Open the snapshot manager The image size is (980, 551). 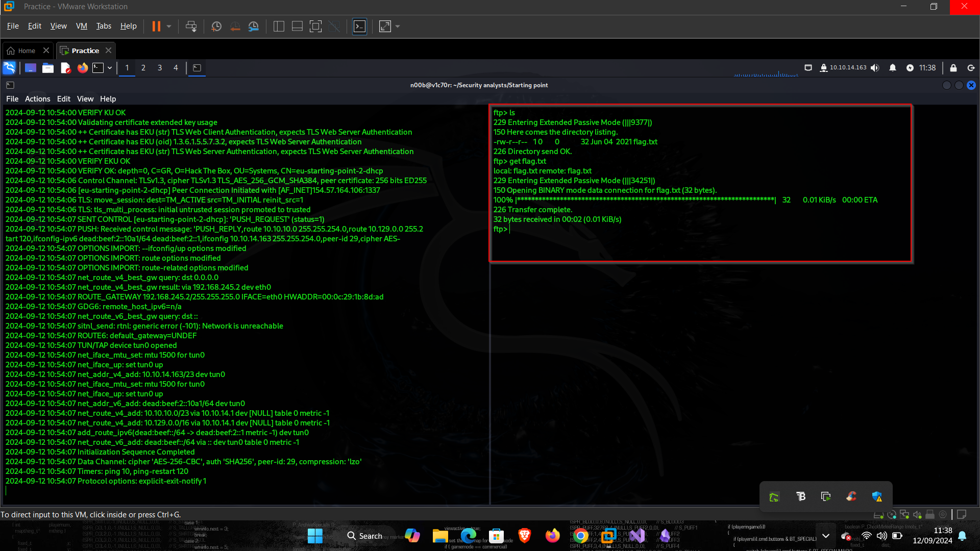click(254, 27)
